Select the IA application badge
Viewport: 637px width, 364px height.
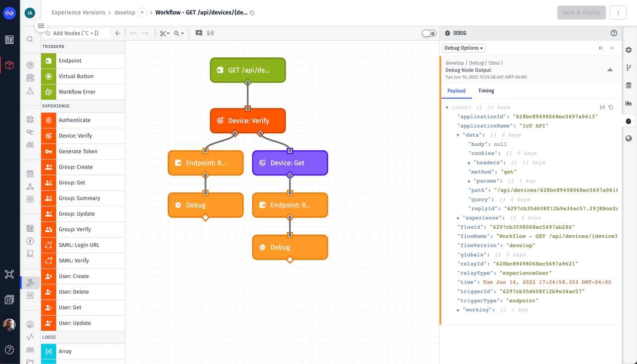pyautogui.click(x=30, y=13)
